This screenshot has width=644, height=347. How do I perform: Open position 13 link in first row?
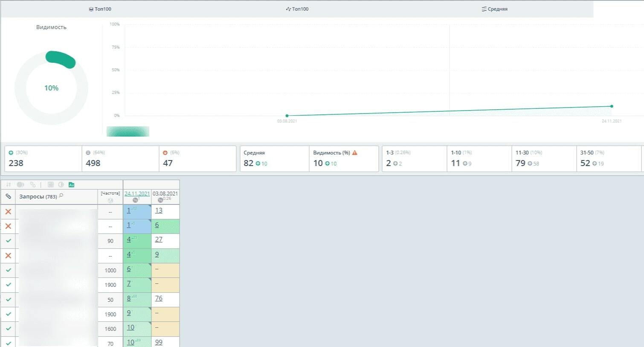(x=159, y=210)
